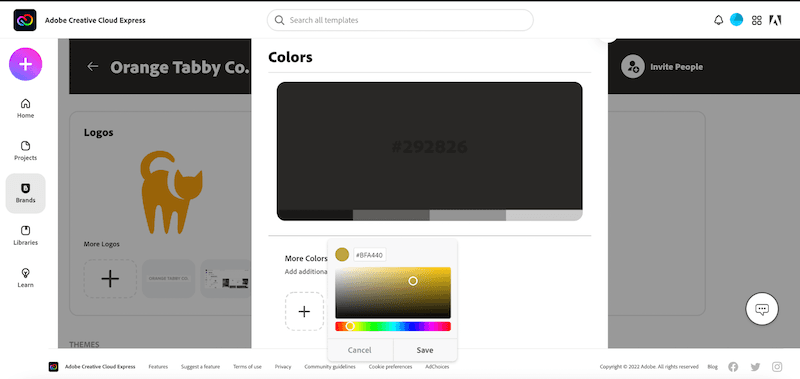Click the Logos heading

click(x=98, y=133)
